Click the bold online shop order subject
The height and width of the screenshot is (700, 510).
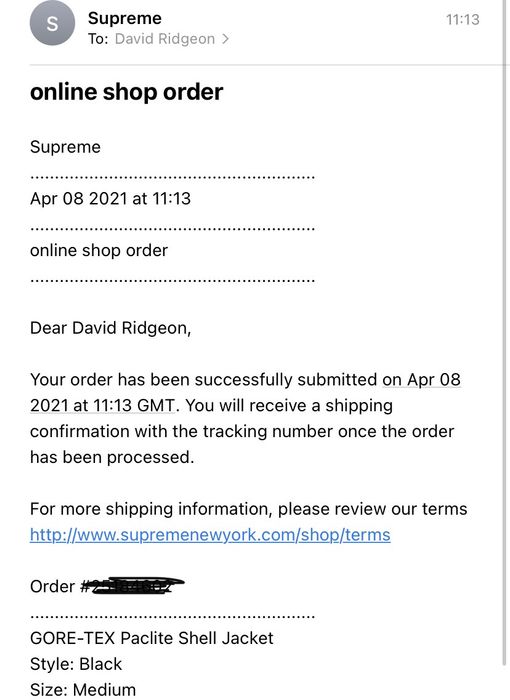pos(126,92)
